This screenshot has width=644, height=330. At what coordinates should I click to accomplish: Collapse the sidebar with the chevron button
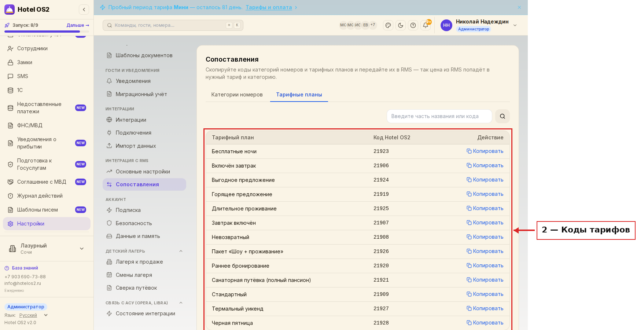[x=84, y=10]
